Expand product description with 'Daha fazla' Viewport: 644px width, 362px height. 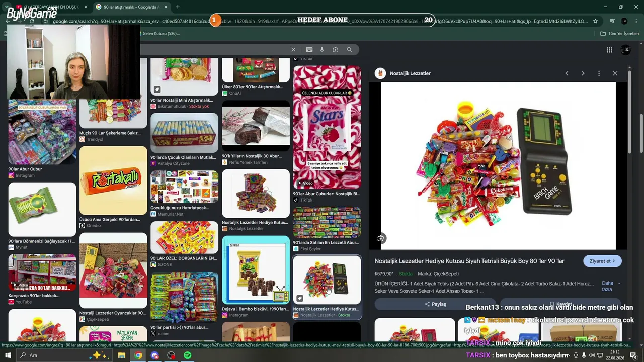611,286
